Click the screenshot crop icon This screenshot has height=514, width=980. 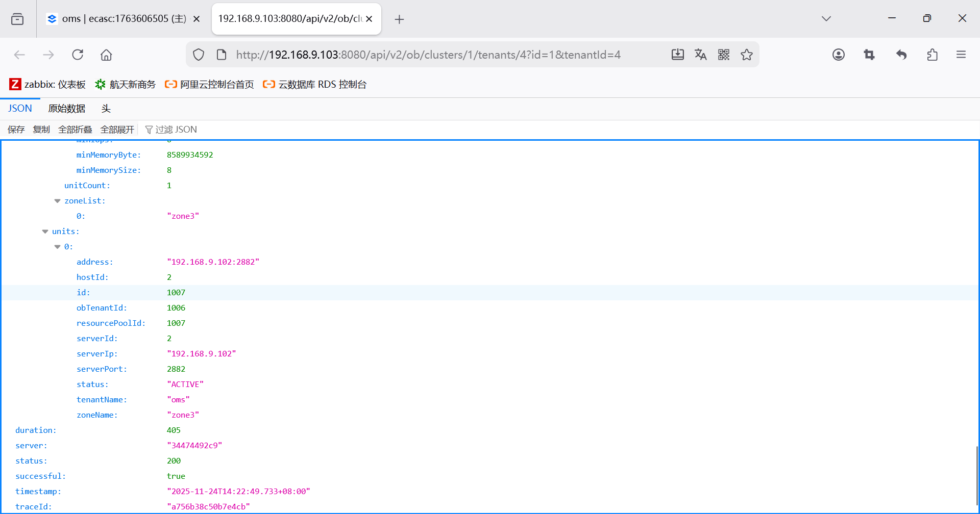click(869, 55)
